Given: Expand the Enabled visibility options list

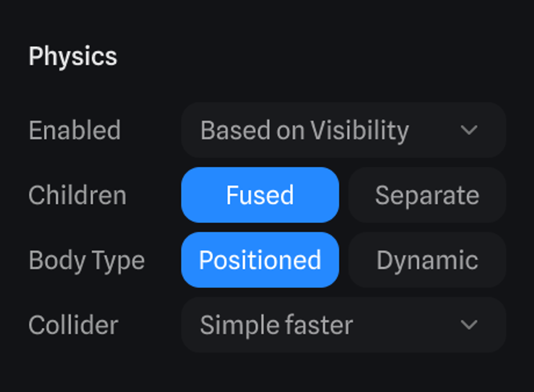Looking at the screenshot, I should 343,130.
